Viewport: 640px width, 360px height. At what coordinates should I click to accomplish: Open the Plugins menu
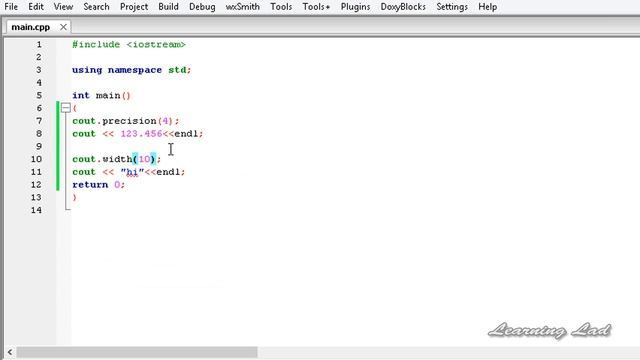pyautogui.click(x=356, y=7)
